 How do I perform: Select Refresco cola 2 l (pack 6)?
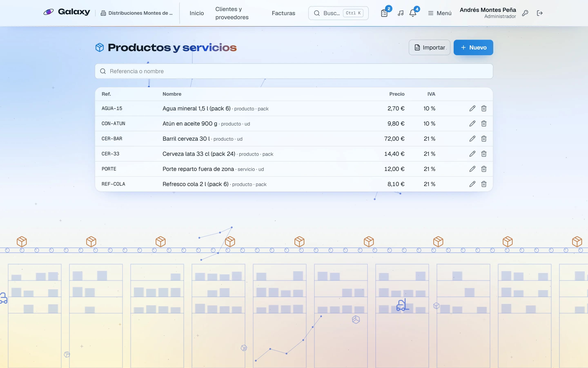point(195,184)
